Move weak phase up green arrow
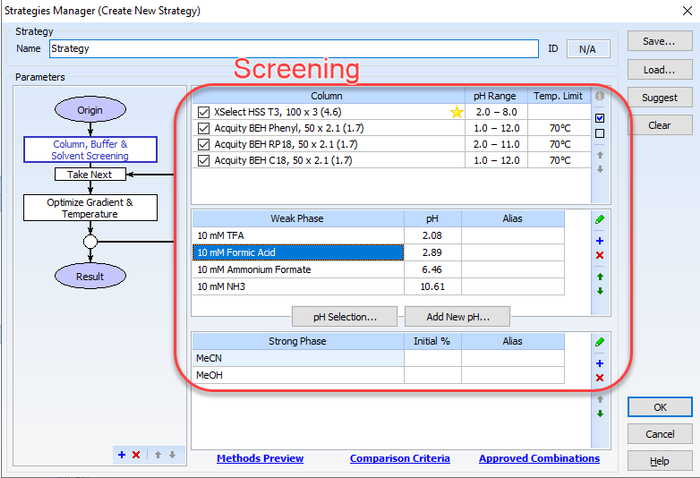Screen dimensions: 700x478 (600, 277)
